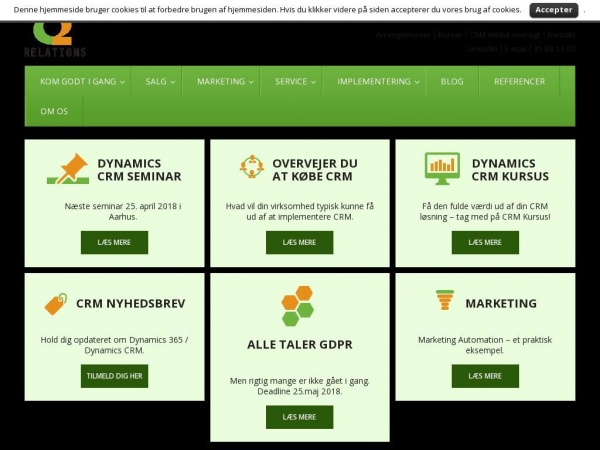600x450 pixels.
Task: Click the orange funnel Marketing icon
Action: click(445, 300)
